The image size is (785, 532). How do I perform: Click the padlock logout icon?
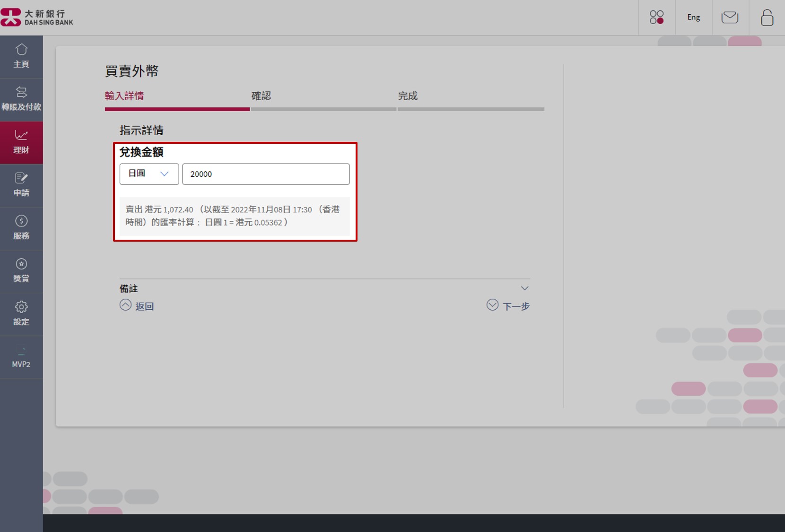click(767, 17)
